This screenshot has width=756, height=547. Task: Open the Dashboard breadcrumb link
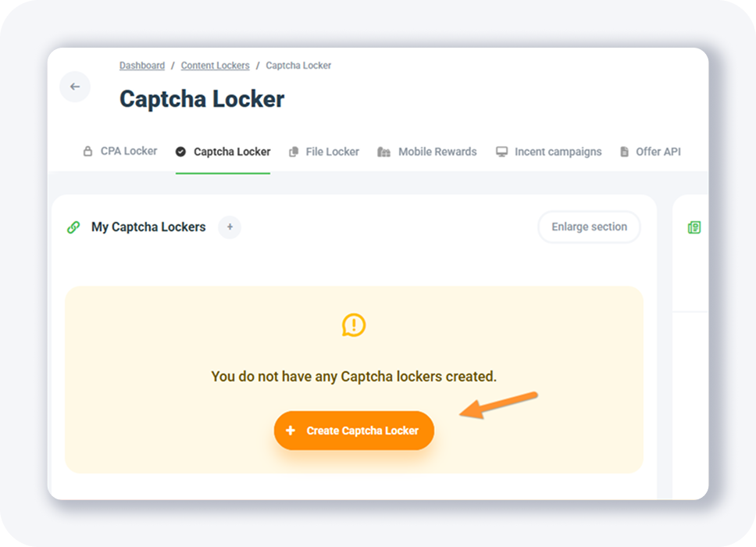(x=142, y=66)
